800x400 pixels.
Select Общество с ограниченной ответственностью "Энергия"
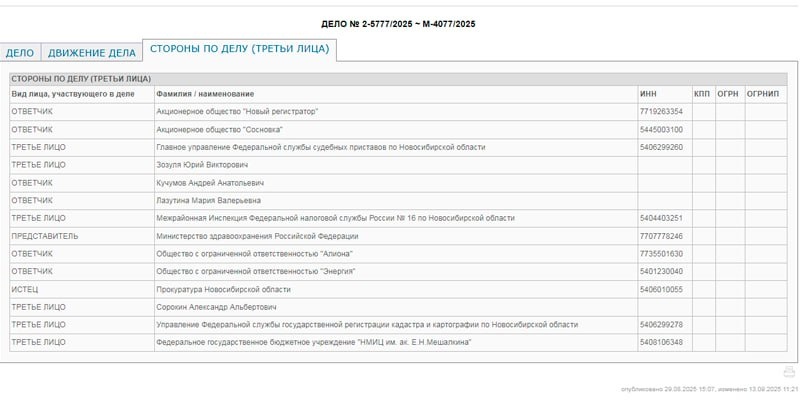256,271
